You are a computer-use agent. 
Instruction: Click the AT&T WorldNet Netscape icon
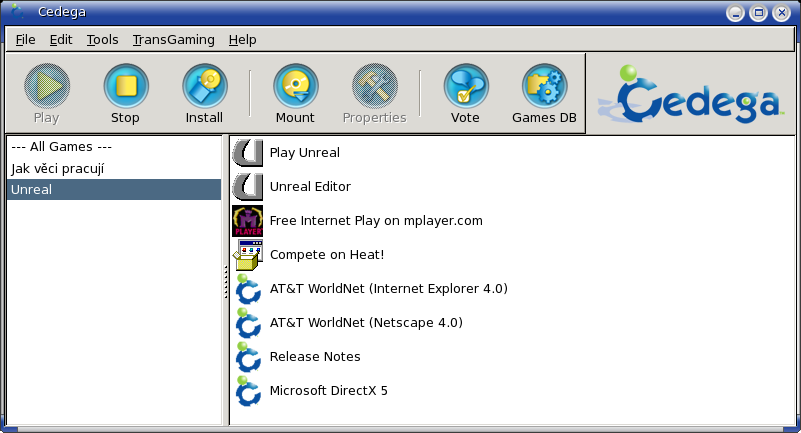click(x=248, y=323)
